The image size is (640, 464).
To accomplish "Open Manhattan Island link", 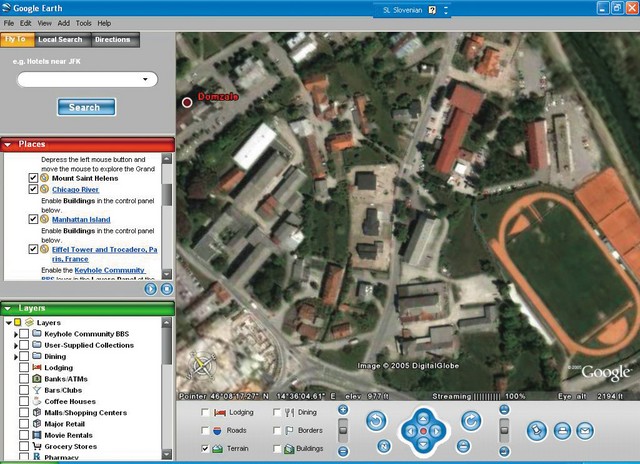I will 81,219.
